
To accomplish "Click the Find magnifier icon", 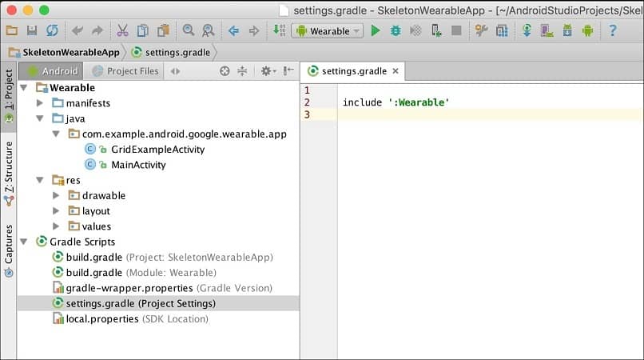I will (x=189, y=30).
